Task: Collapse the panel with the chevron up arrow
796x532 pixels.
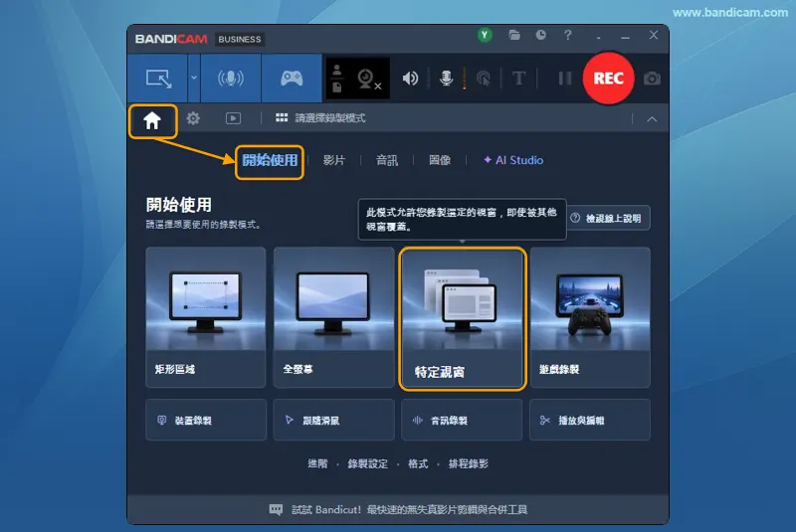Action: 652,119
